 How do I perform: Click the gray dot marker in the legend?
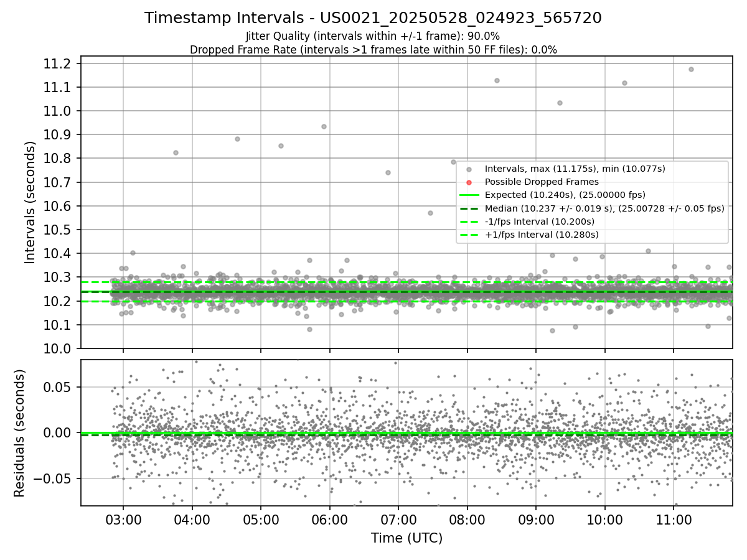point(469,169)
